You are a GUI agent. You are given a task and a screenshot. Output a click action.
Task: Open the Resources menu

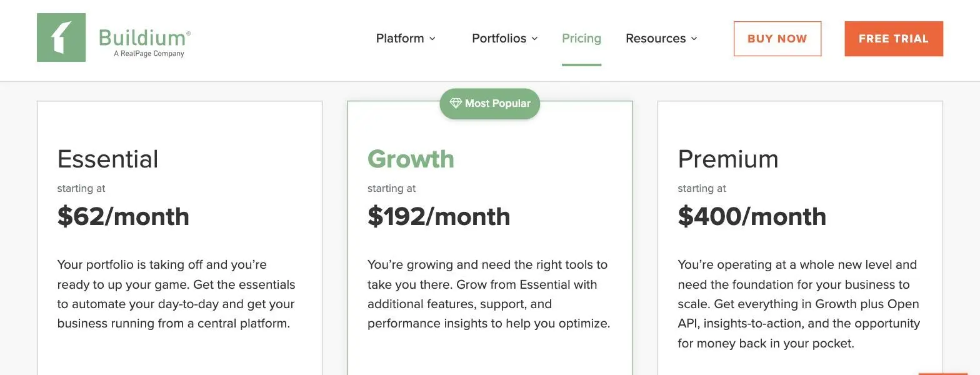click(x=661, y=38)
